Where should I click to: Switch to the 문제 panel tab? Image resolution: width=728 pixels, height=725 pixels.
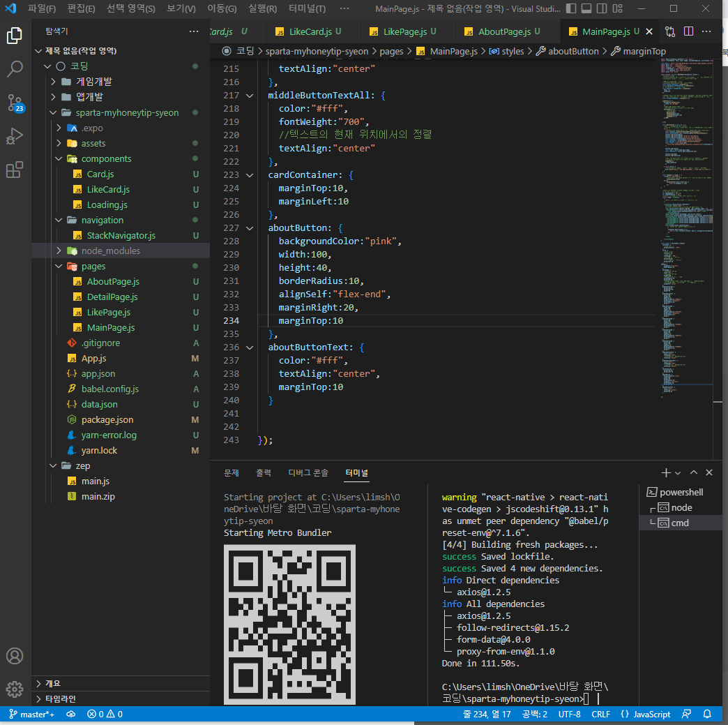pyautogui.click(x=232, y=472)
